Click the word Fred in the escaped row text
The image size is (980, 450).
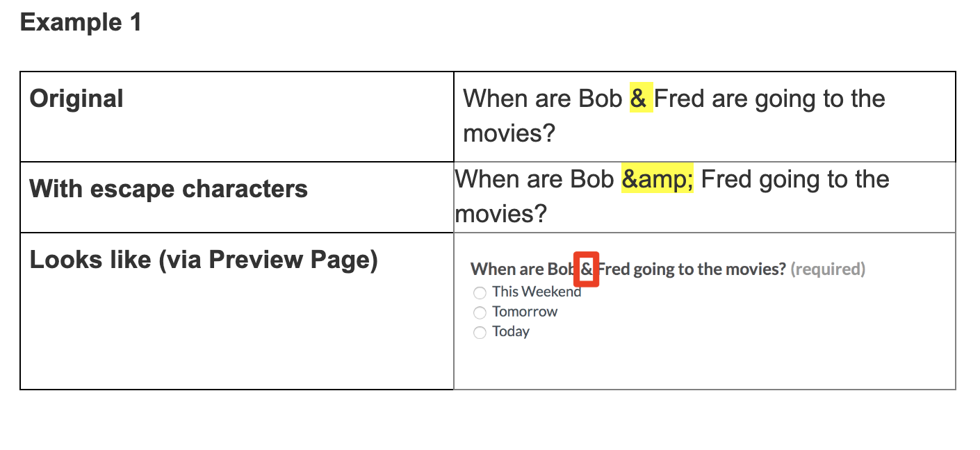tap(726, 179)
